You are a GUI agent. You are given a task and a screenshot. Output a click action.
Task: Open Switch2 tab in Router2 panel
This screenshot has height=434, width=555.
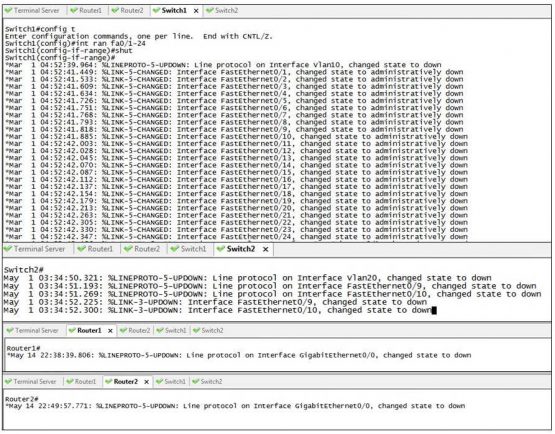(207, 382)
